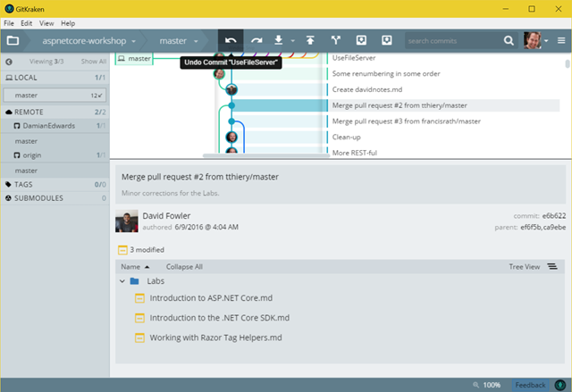Click the Pull download icon
This screenshot has width=572, height=392.
(279, 40)
